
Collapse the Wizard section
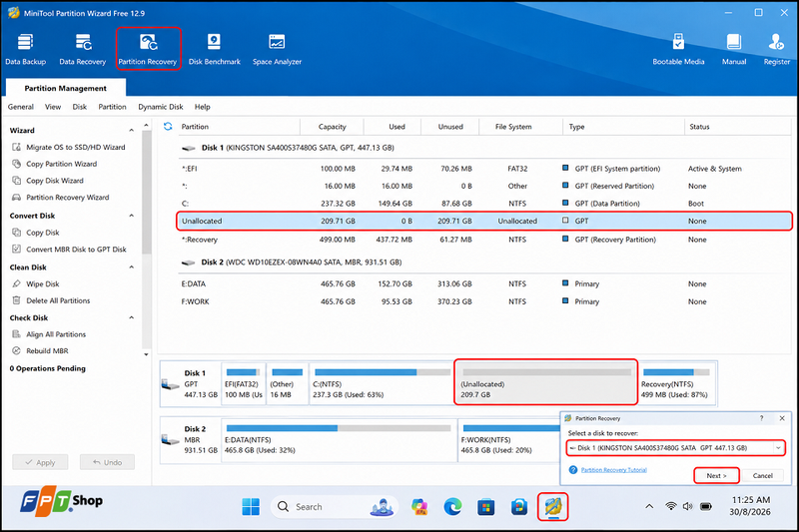click(132, 131)
